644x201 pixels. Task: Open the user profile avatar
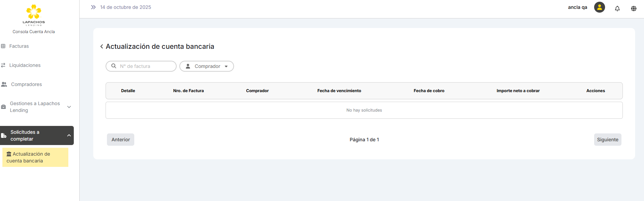tap(599, 7)
